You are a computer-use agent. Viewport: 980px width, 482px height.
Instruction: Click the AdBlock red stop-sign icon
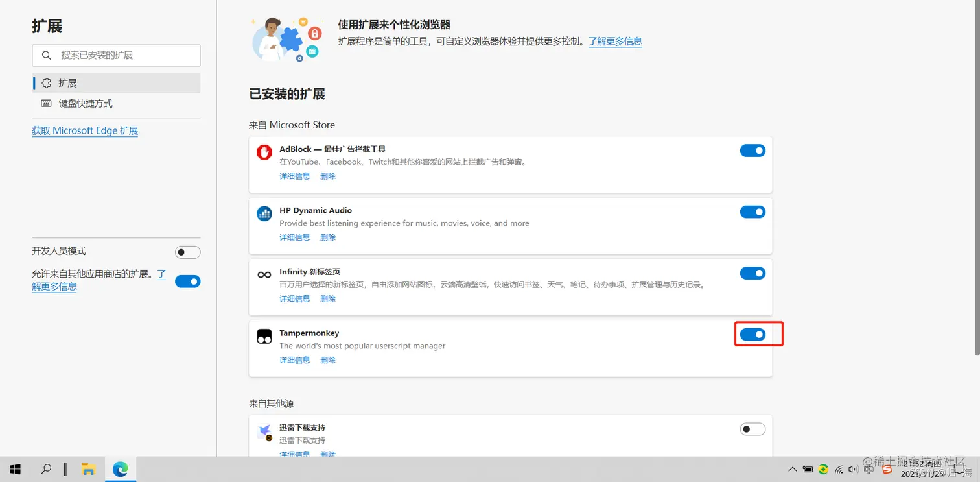coord(264,152)
